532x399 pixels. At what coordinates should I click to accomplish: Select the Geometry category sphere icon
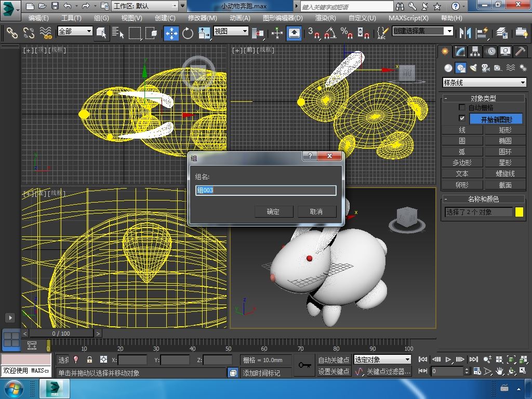pyautogui.click(x=448, y=68)
